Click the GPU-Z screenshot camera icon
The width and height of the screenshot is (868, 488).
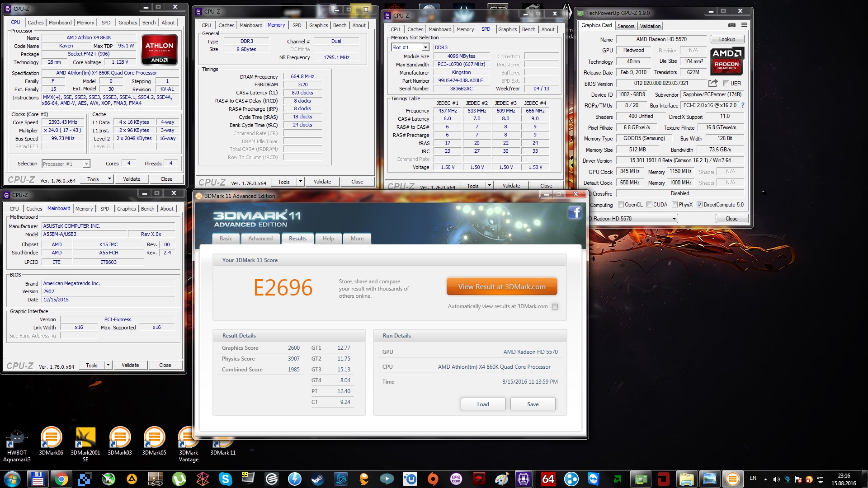(x=732, y=25)
